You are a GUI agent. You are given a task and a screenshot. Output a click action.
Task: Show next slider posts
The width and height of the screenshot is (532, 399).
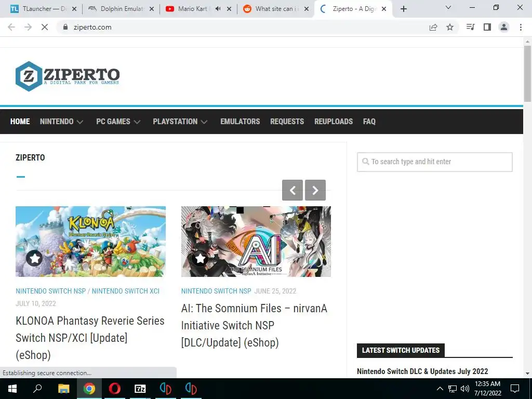pos(315,190)
